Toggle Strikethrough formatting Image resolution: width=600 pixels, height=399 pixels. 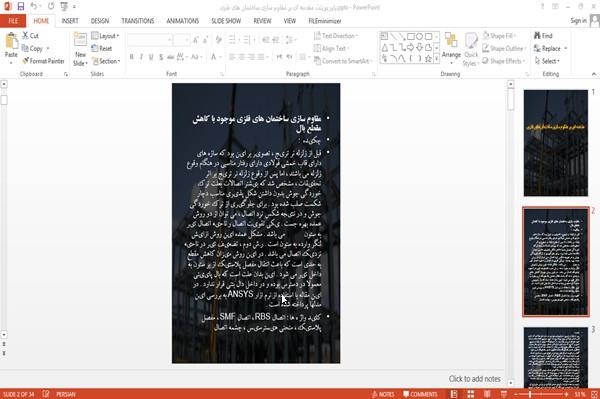pos(170,57)
